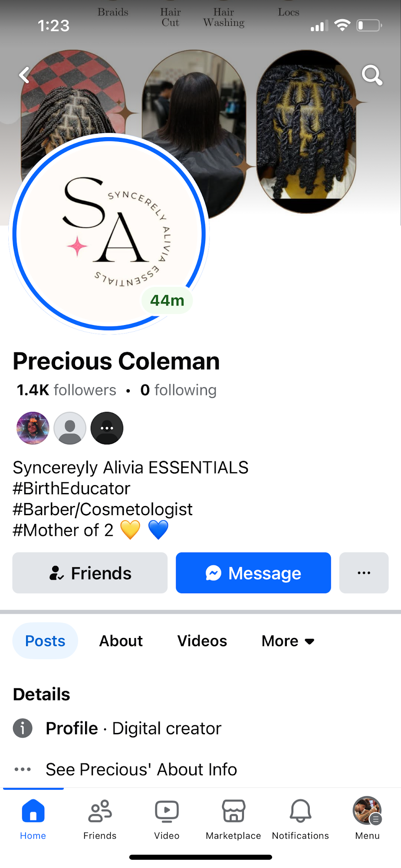Viewport: 401px width, 868px height.
Task: Tap the first mutual friend avatar
Action: [x=33, y=428]
